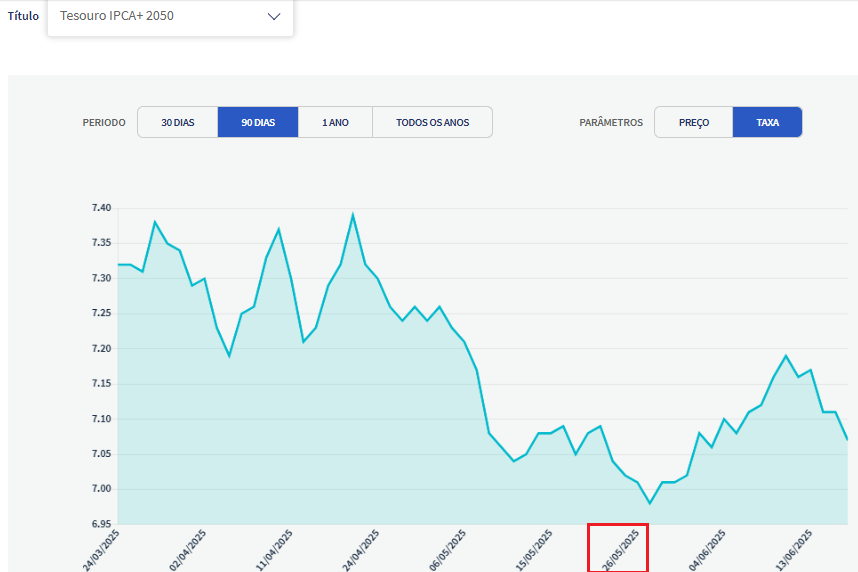This screenshot has width=858, height=572.
Task: Click the 13/06/2025 date label
Action: click(x=794, y=551)
